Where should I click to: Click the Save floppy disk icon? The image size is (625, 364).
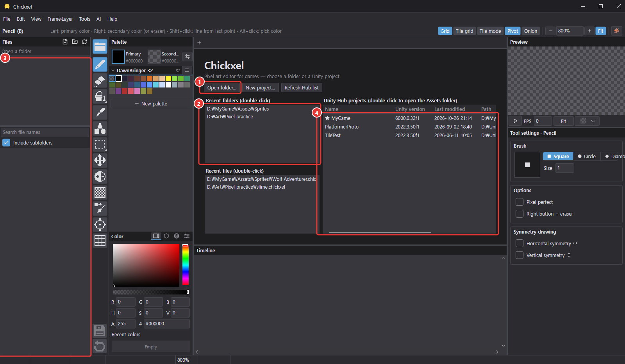(100, 331)
